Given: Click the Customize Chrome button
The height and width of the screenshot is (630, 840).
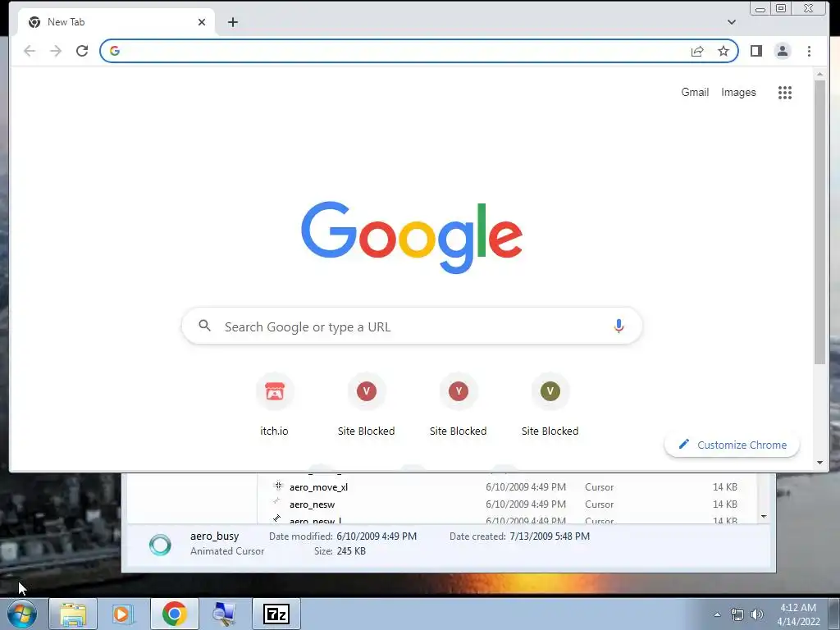Looking at the screenshot, I should 732,445.
